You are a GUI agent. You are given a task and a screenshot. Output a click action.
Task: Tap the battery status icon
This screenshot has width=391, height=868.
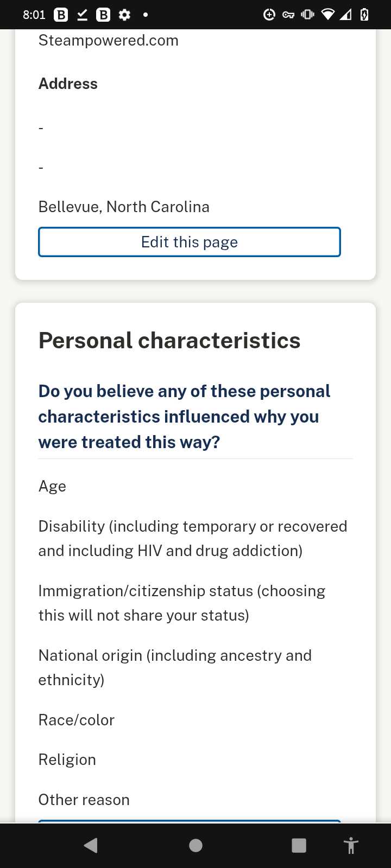point(364,15)
